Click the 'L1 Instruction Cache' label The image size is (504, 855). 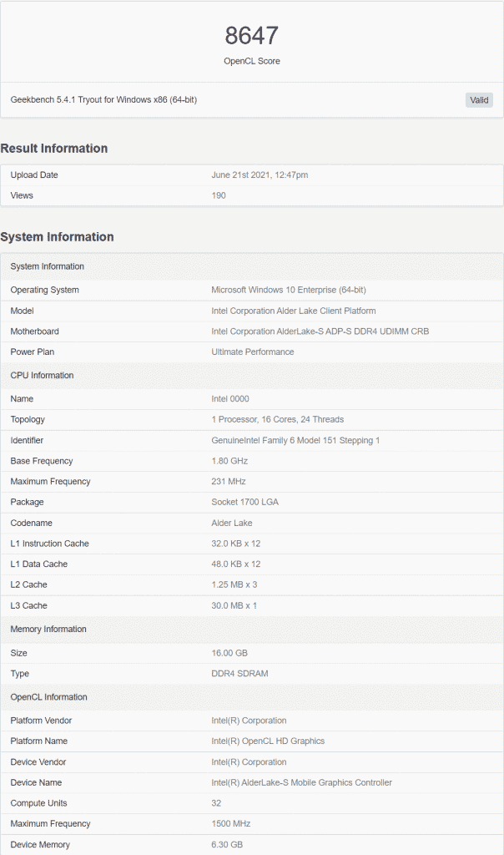pos(49,544)
